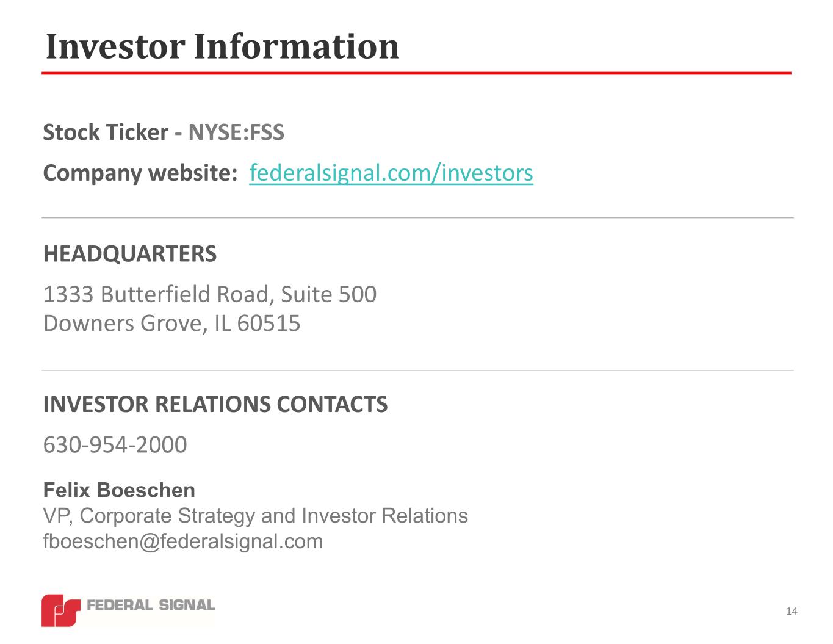Click the slide page number 14

(792, 612)
